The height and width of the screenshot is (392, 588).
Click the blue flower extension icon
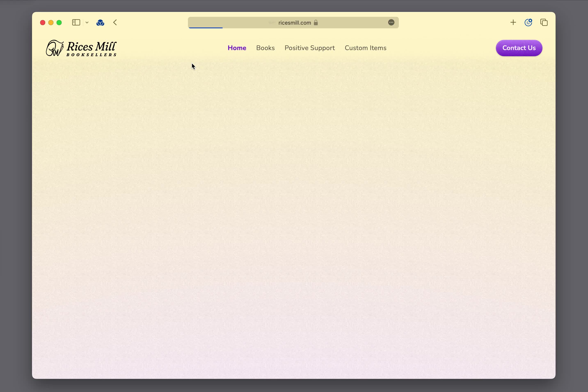pos(100,23)
